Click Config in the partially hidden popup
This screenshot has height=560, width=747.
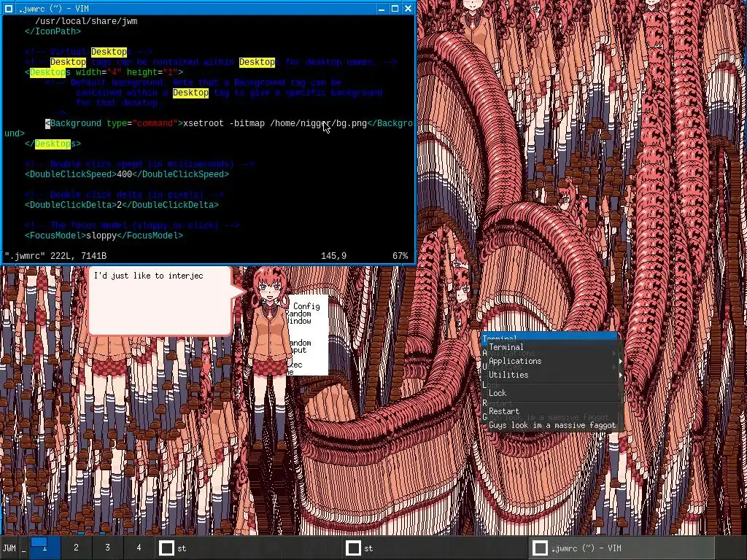pos(306,306)
